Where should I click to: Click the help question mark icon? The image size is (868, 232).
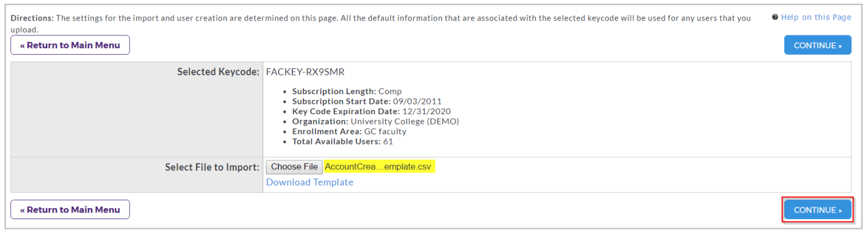[774, 17]
